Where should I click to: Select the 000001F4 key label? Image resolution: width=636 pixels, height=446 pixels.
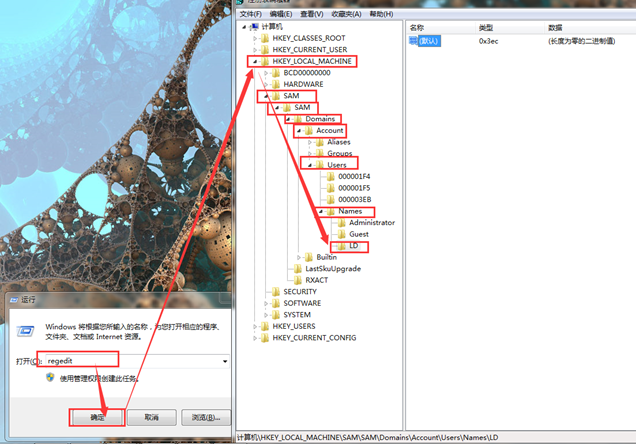click(x=354, y=177)
